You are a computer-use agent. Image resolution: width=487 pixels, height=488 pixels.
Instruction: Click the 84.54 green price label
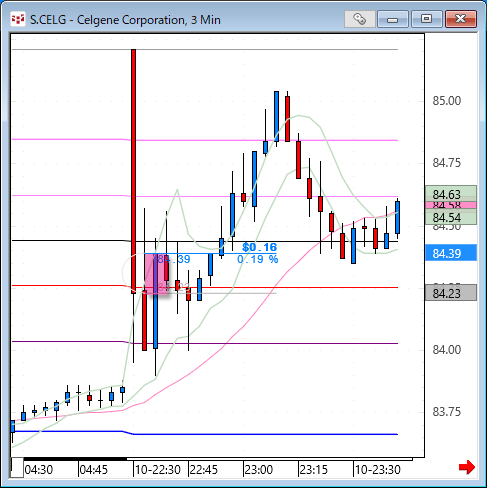(x=451, y=217)
